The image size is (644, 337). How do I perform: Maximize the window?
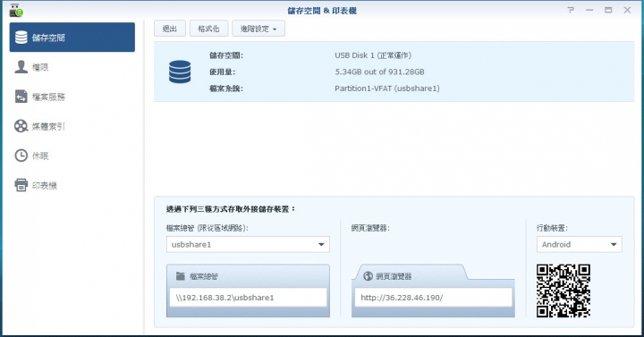point(608,10)
